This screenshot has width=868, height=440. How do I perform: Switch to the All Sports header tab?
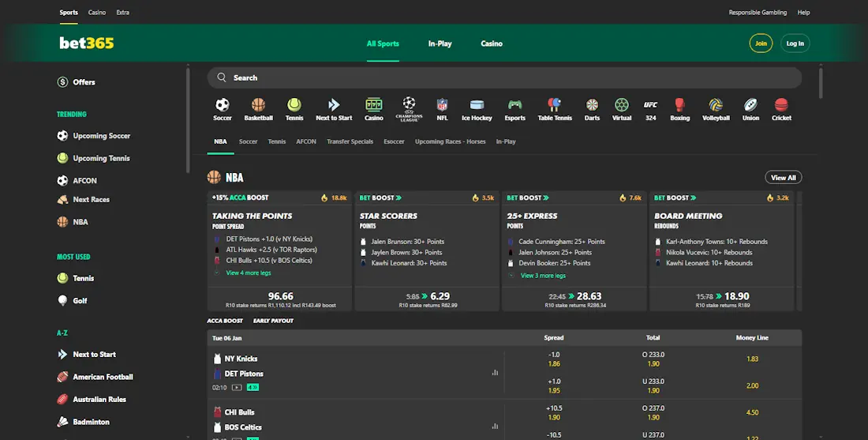coord(383,43)
